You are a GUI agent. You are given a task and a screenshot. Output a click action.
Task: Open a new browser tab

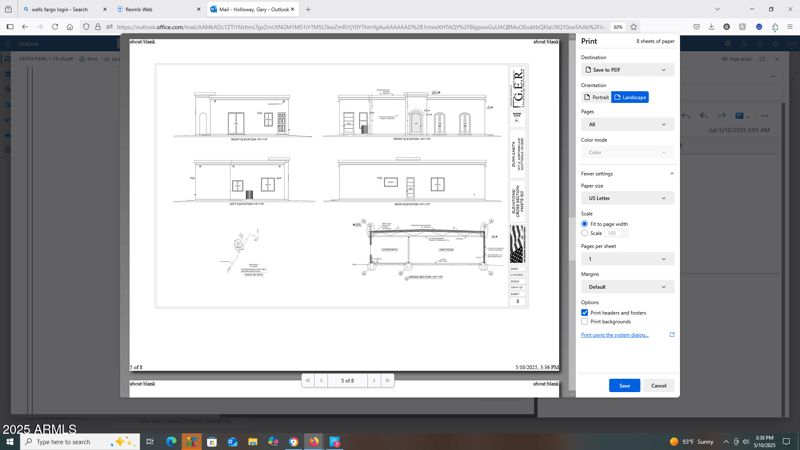tap(308, 9)
